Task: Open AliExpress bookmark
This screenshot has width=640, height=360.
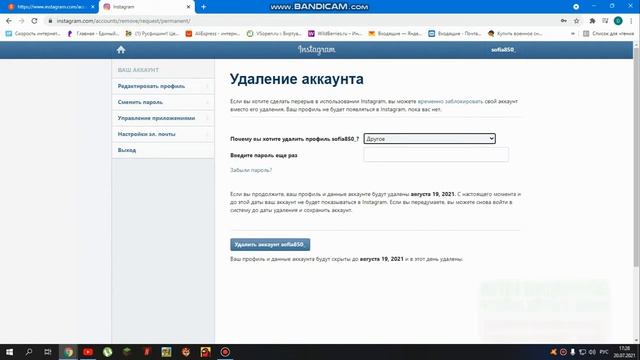Action: coord(212,33)
